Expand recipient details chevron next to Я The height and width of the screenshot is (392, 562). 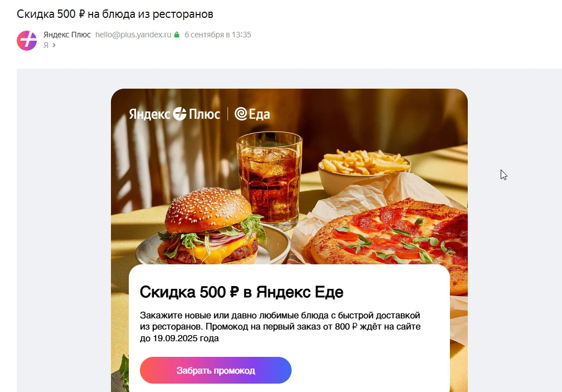coord(54,45)
